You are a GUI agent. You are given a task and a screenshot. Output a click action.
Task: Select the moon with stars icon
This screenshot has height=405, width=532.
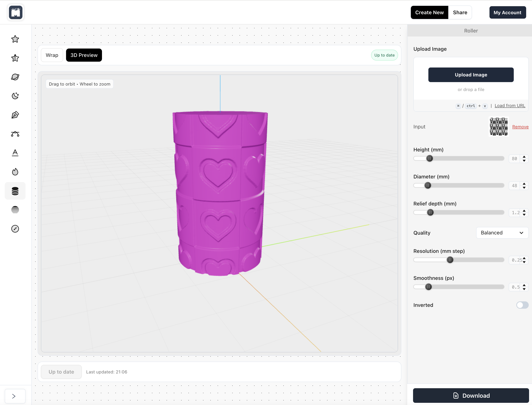[x=15, y=96]
